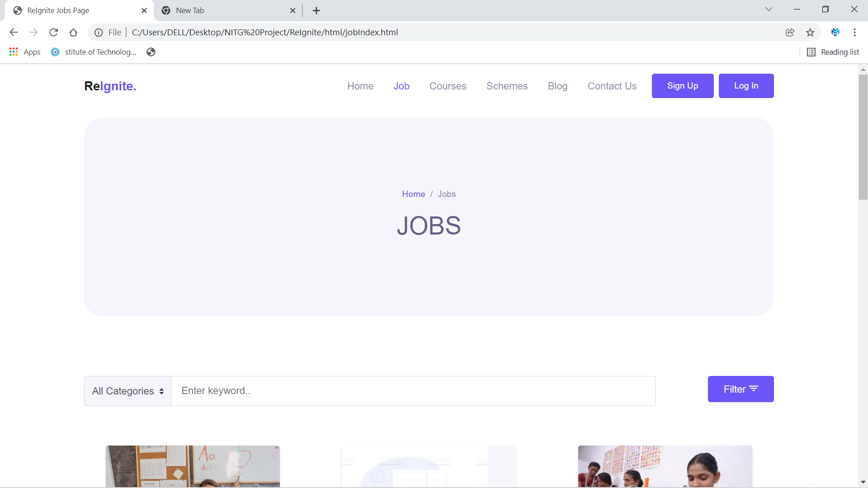Click the blue extension icon in toolbar
Viewport: 868px width, 488px height.
pos(835,32)
